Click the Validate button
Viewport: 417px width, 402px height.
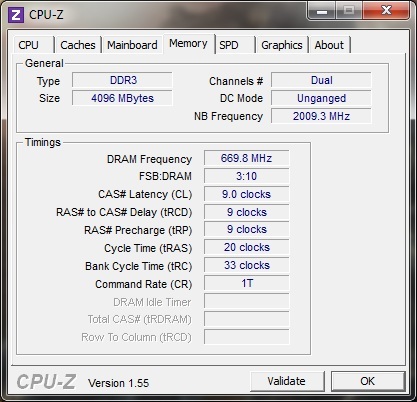pos(286,381)
